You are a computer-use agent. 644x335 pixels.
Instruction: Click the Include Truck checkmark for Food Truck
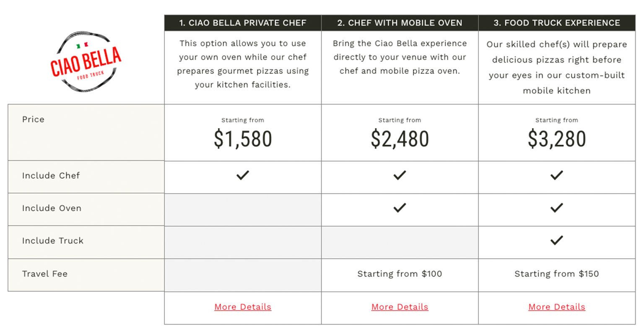pos(556,240)
